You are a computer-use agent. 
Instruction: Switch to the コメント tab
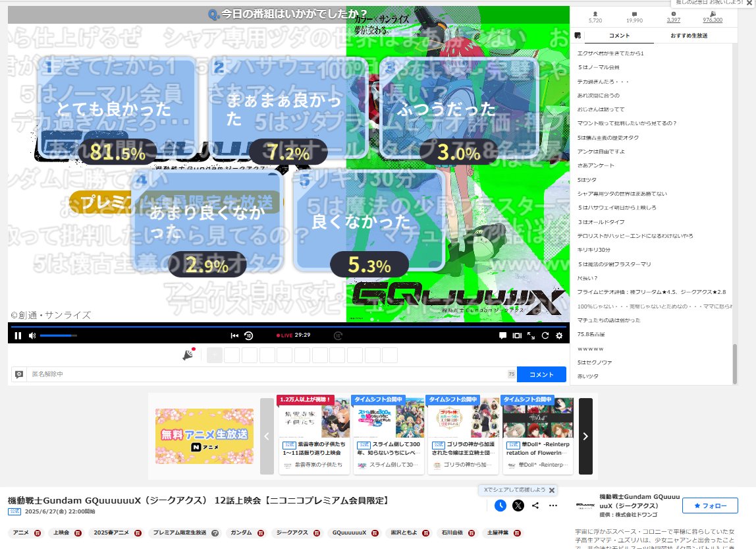point(619,36)
